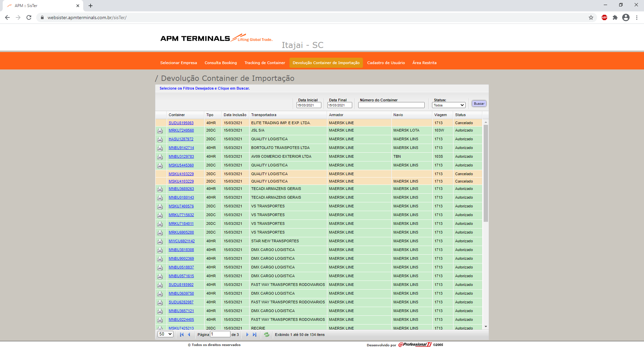Click the STAR NEW TRANSPORTES cell
644x349 pixels.
click(288, 241)
